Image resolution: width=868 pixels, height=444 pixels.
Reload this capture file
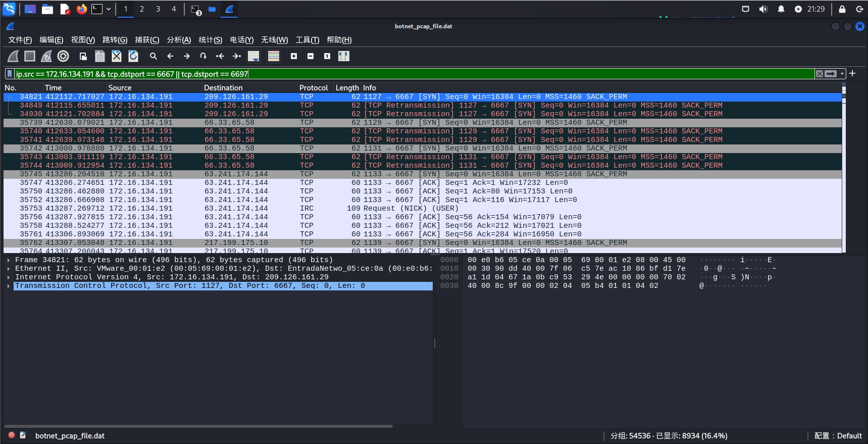133,56
